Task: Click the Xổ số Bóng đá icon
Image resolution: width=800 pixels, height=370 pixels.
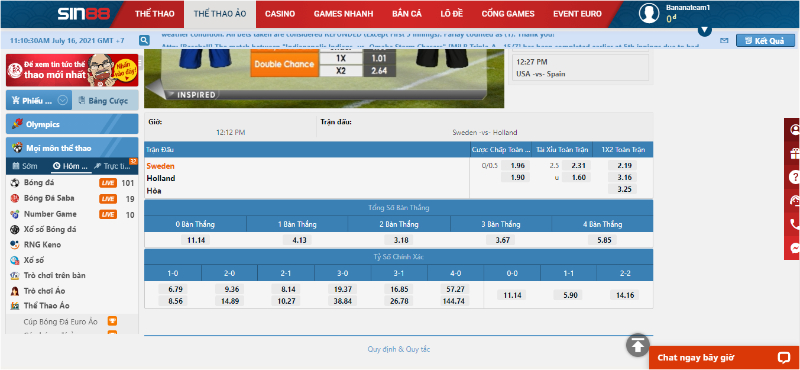Action: 15,229
